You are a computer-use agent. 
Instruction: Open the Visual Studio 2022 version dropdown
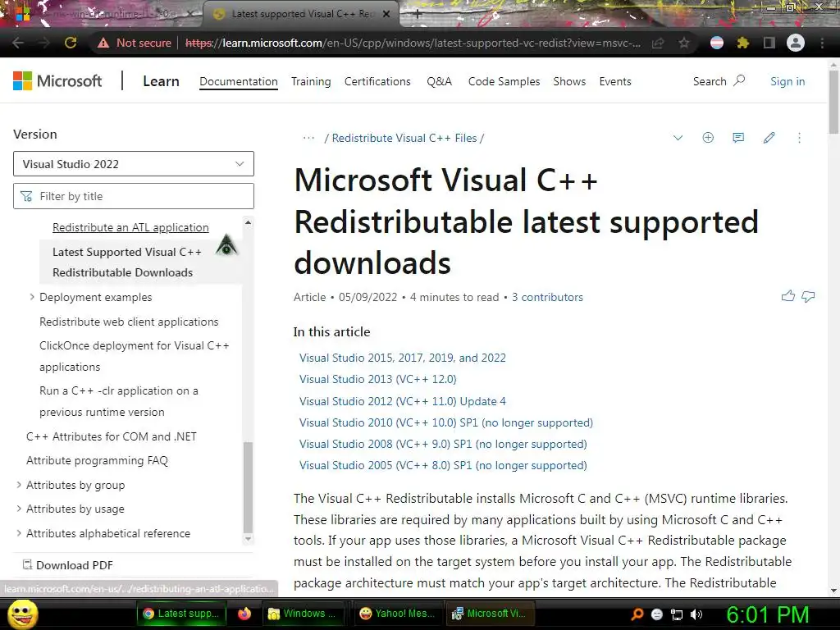(x=134, y=164)
